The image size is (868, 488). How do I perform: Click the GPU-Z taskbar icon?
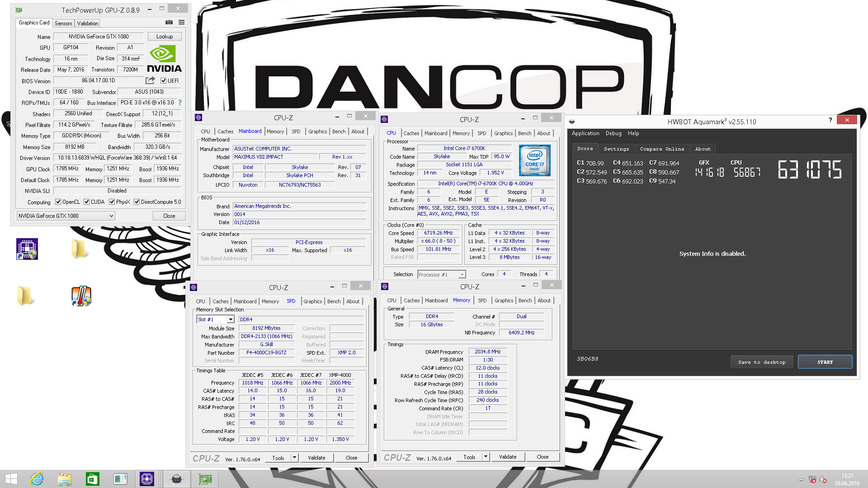click(205, 479)
